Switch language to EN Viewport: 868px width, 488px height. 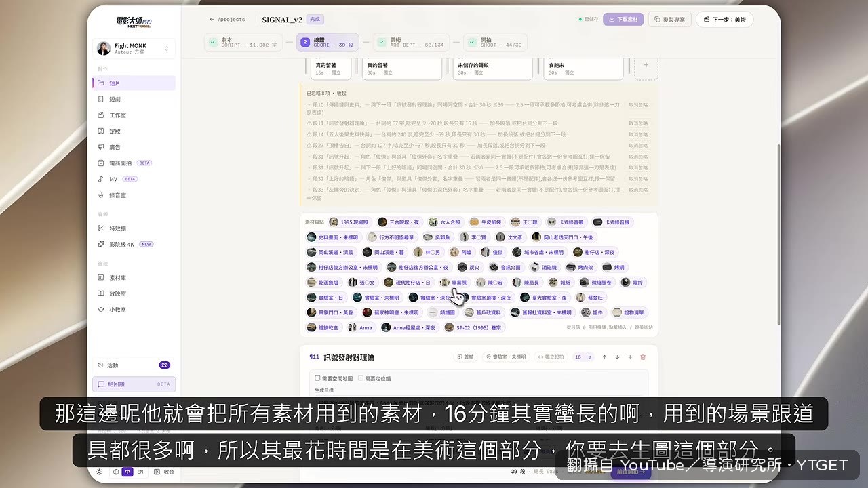140,472
